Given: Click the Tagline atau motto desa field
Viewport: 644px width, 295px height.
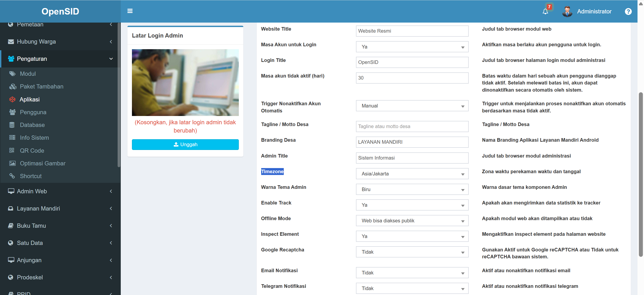Looking at the screenshot, I should click(412, 126).
